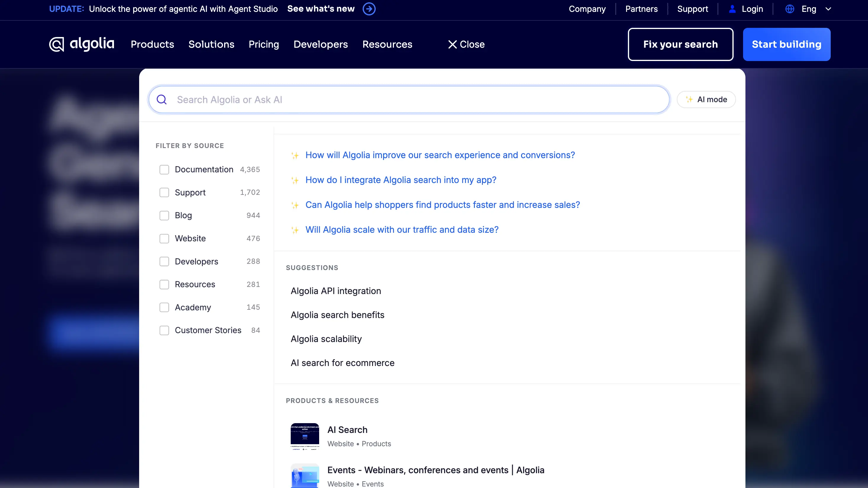Expand the Eng language dropdown chevron
This screenshot has height=488, width=868.
click(828, 9)
